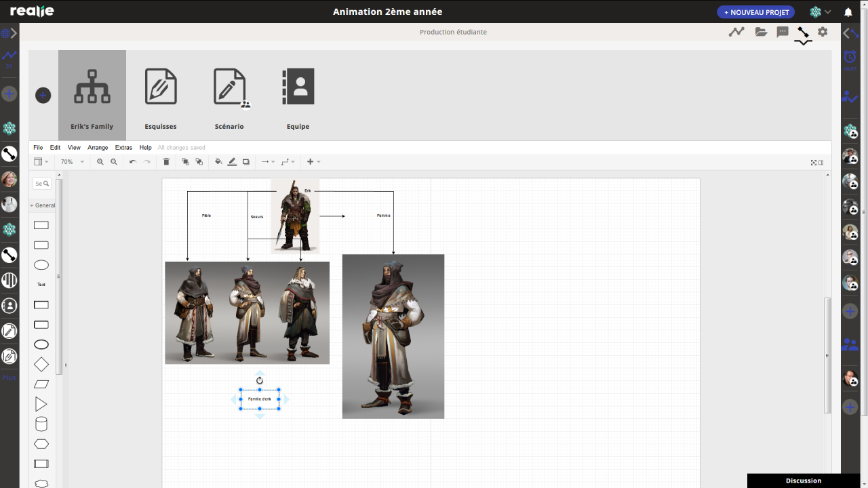Screen dimensions: 868x488
Task: Select the hexagon shape
Action: pos(41,444)
